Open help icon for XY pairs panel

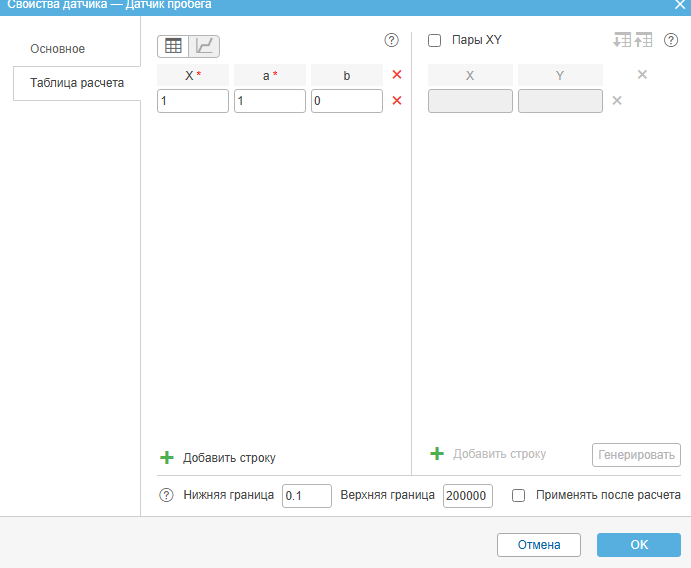point(671,40)
